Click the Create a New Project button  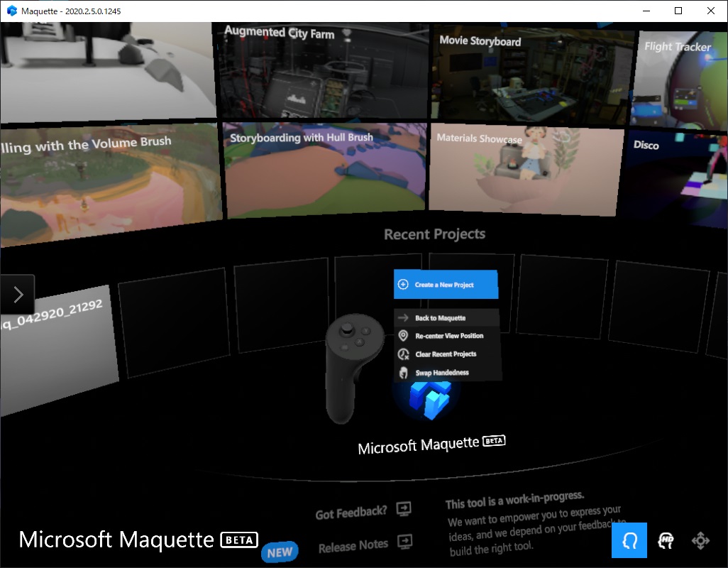(446, 284)
